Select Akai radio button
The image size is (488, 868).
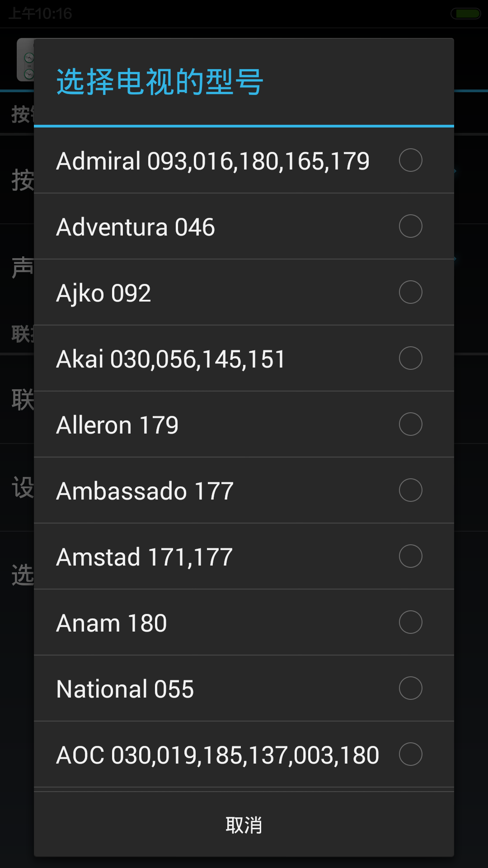410,358
